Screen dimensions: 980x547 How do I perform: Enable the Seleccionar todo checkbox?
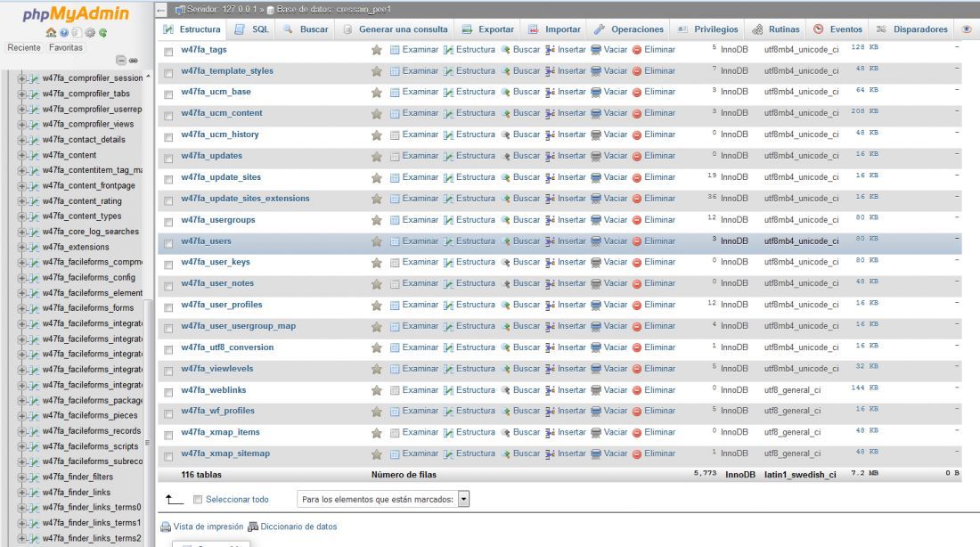(x=198, y=500)
